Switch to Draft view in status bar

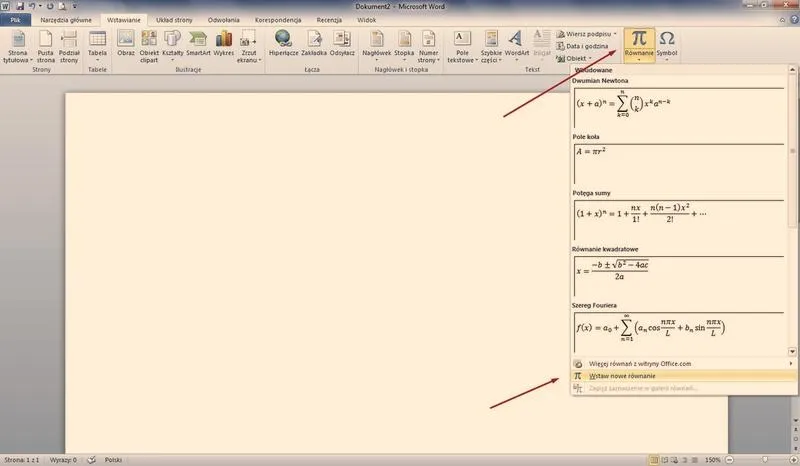[694, 460]
